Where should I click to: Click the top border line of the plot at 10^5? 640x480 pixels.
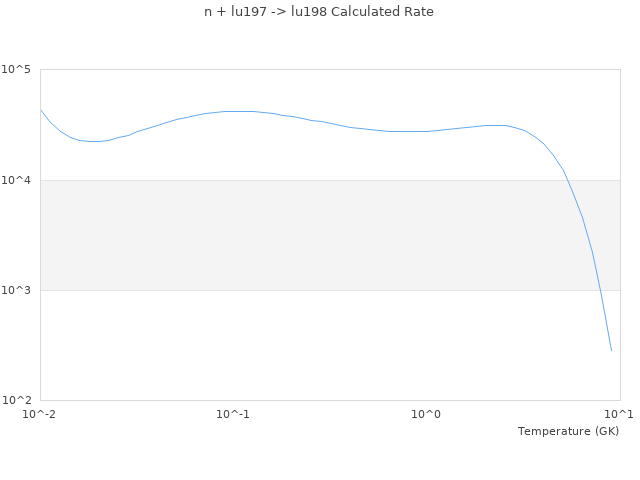[330, 70]
